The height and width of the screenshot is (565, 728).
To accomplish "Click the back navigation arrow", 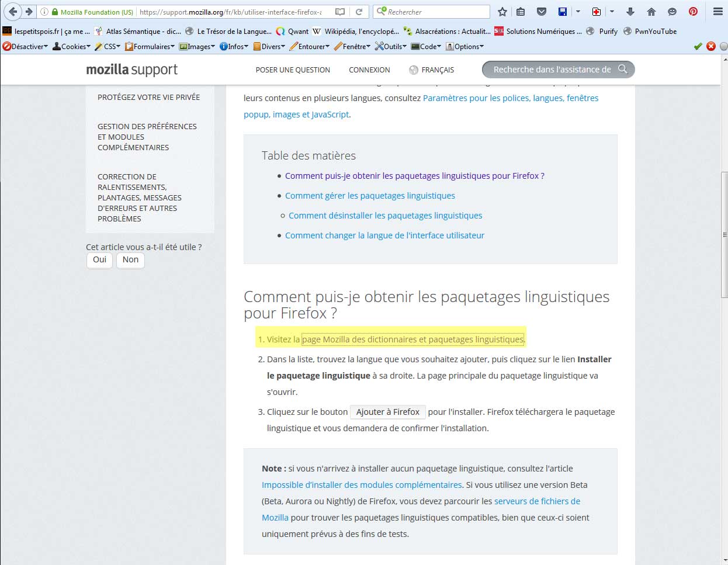I will [x=13, y=12].
